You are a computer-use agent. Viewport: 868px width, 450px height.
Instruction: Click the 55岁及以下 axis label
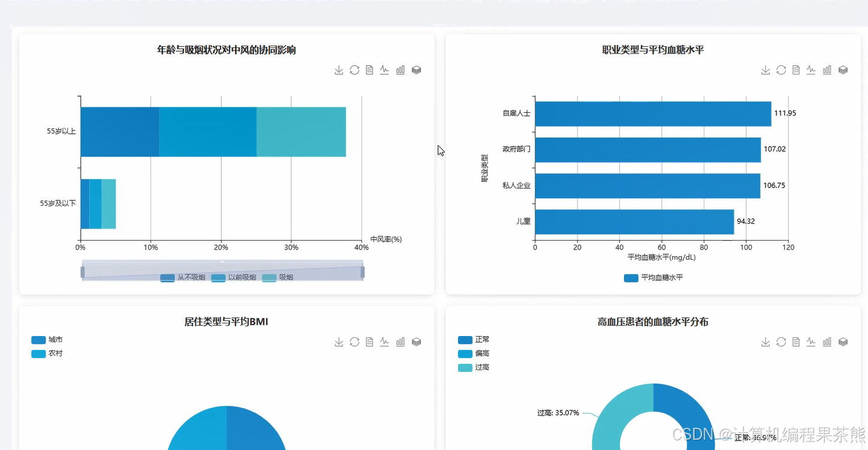[58, 204]
